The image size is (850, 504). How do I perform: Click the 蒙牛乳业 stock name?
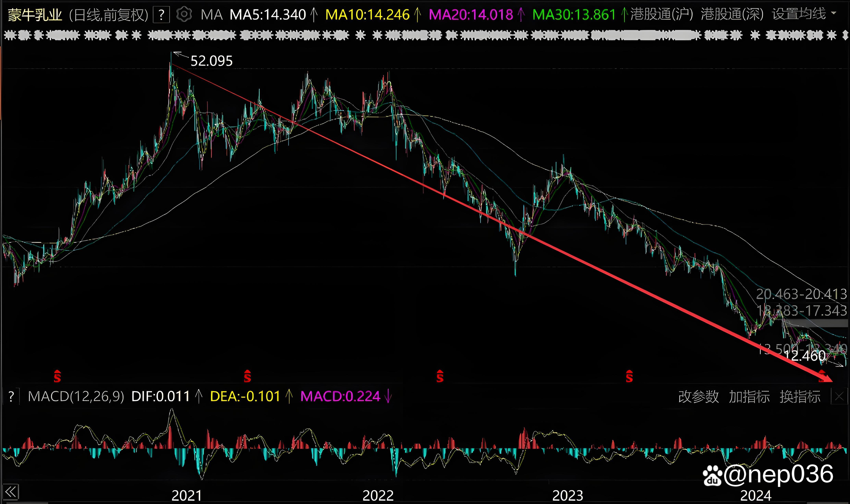click(x=35, y=15)
